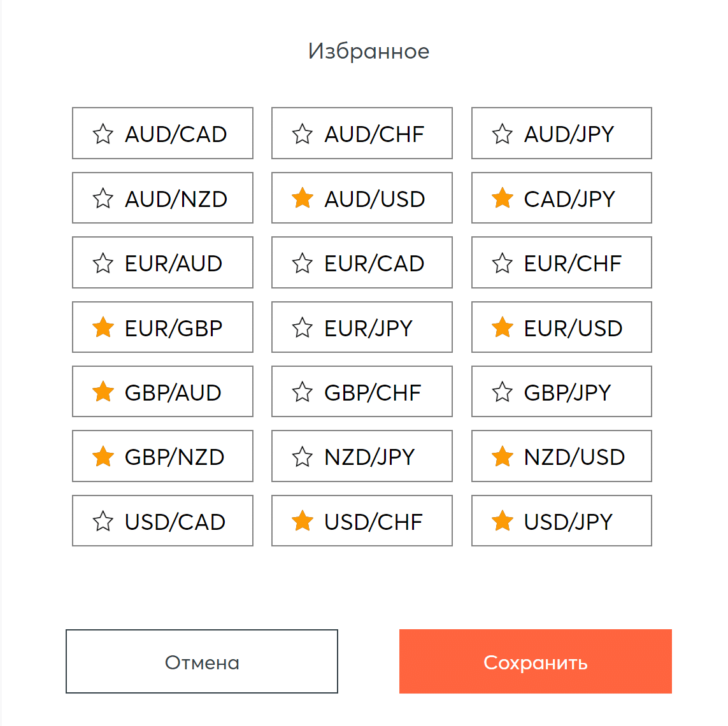Enable the EUR/AUD favorite tile
728x726 pixels.
(x=162, y=263)
